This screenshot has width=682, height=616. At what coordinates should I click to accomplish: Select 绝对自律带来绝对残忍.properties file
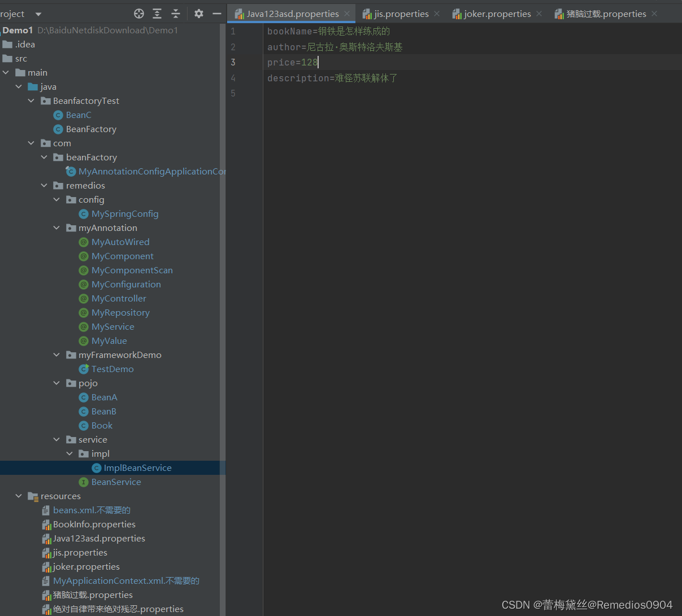(x=118, y=609)
